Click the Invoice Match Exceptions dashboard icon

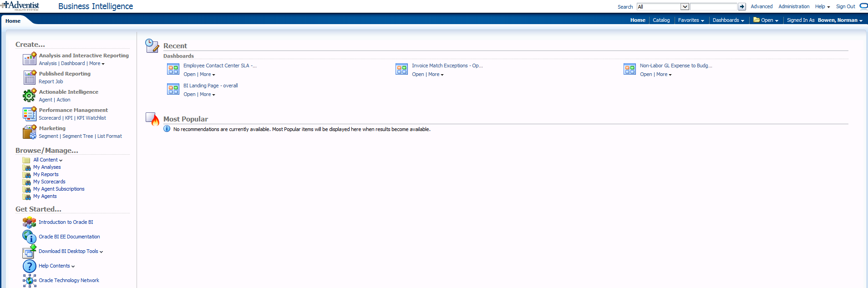(401, 69)
